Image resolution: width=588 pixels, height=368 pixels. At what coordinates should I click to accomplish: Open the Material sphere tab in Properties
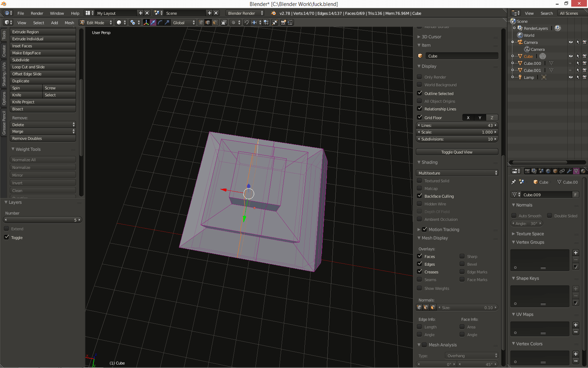pos(583,171)
